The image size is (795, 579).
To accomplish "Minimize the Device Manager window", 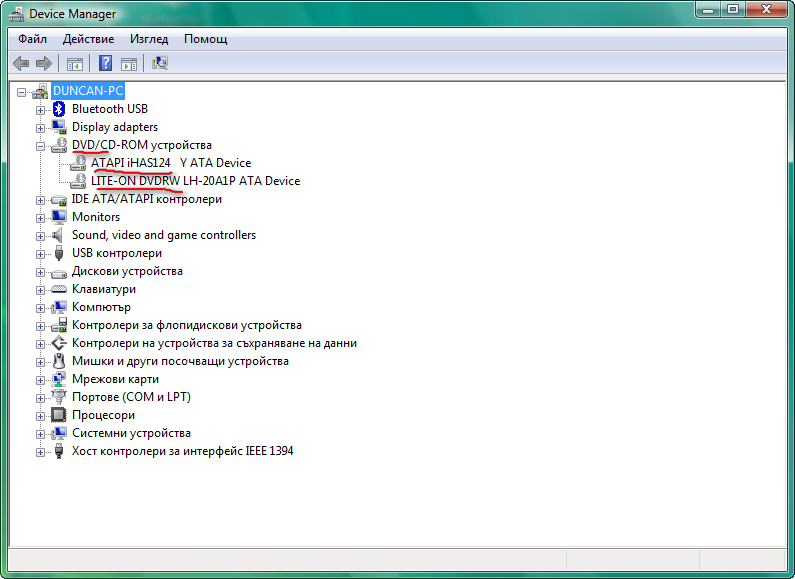I will point(709,10).
